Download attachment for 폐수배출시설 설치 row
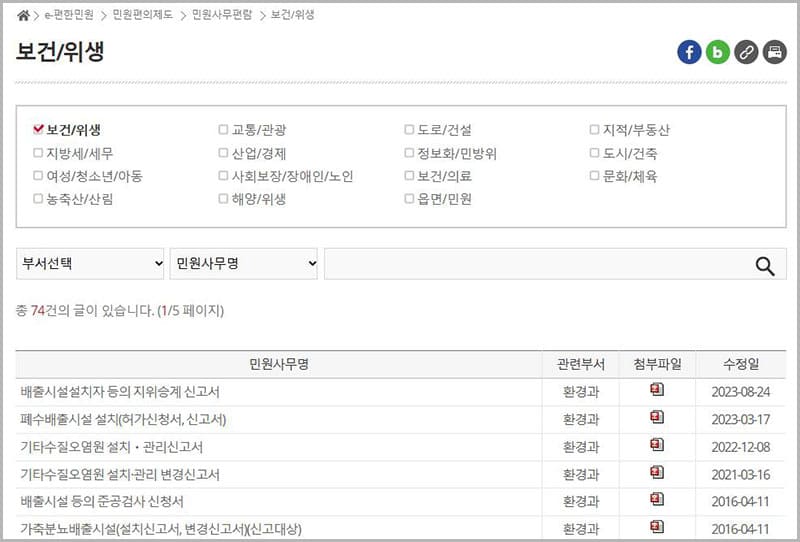Image resolution: width=800 pixels, height=542 pixels. click(x=657, y=418)
